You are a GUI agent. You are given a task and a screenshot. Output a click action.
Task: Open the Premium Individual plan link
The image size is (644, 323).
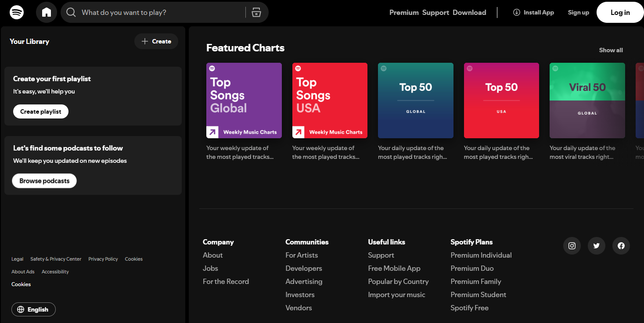coord(481,255)
